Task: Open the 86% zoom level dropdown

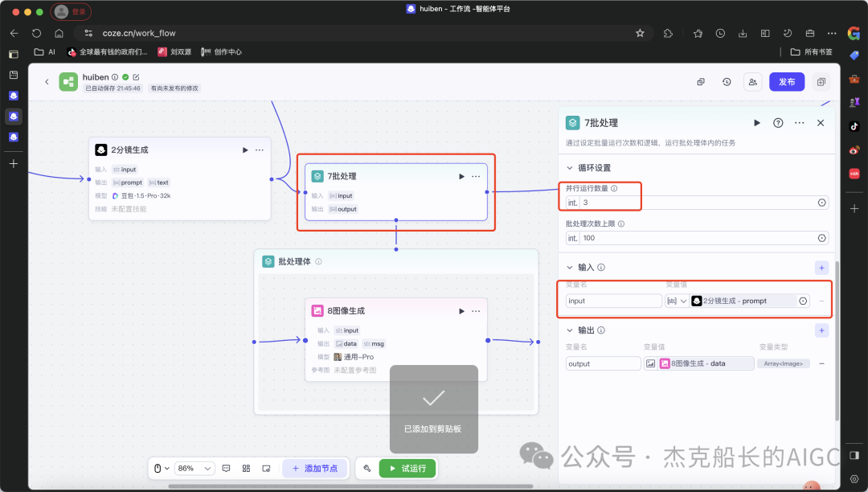Action: pos(194,468)
